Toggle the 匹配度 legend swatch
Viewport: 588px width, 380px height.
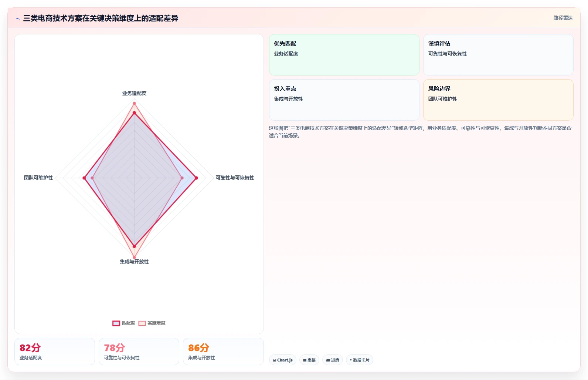tap(116, 323)
